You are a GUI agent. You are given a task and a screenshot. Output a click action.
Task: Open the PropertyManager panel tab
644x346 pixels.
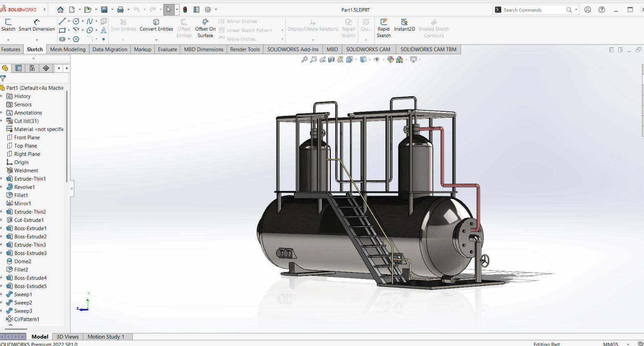click(18, 68)
